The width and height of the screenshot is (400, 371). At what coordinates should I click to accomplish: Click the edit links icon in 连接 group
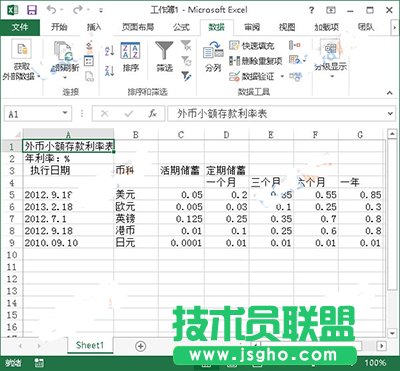tap(89, 77)
